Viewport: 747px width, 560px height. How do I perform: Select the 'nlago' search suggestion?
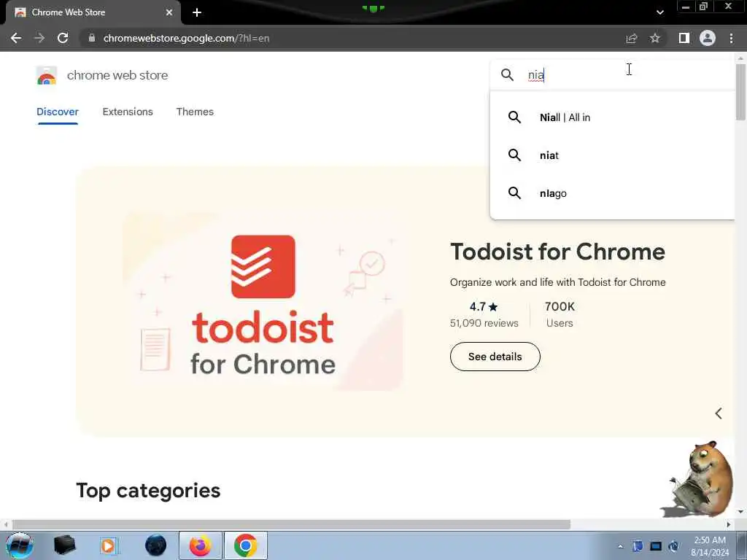612,193
